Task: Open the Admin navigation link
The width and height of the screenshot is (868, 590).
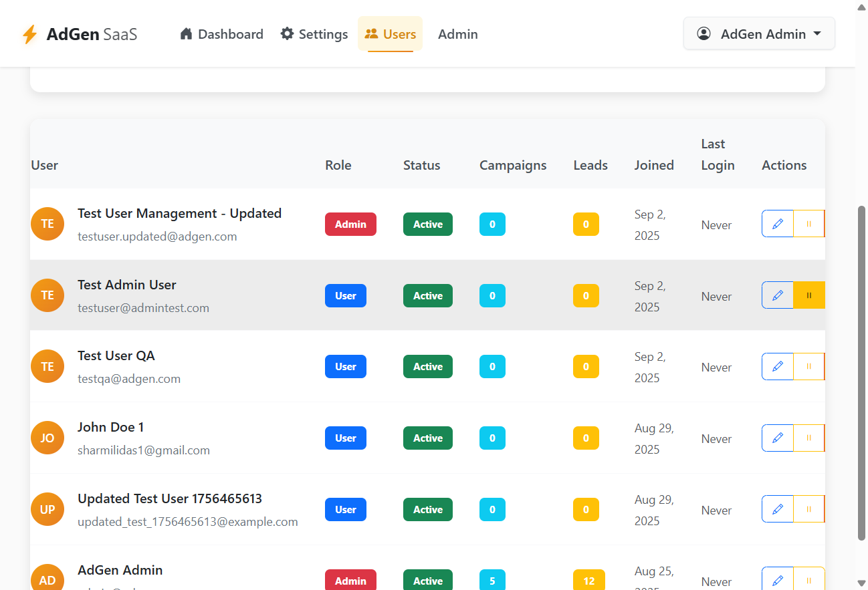Action: tap(458, 34)
